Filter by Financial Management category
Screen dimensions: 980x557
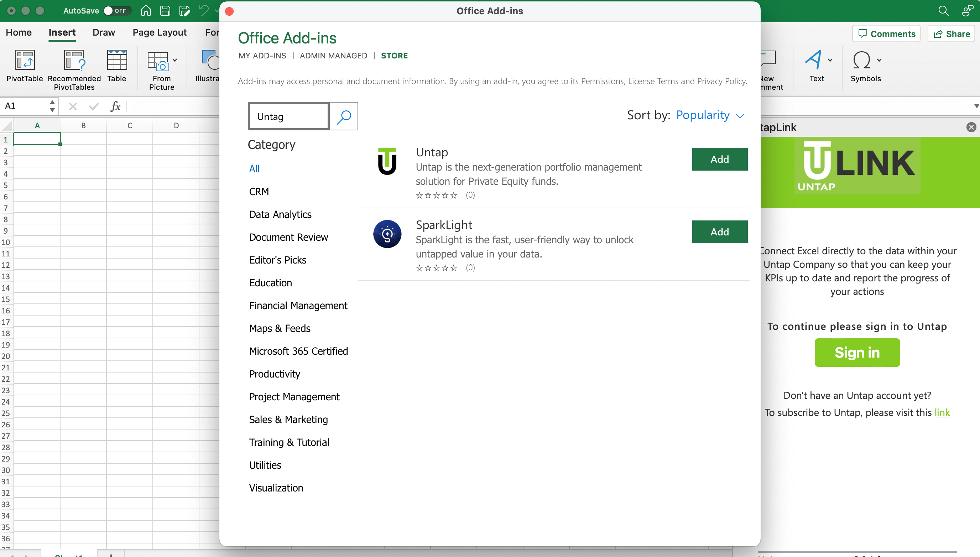tap(298, 306)
